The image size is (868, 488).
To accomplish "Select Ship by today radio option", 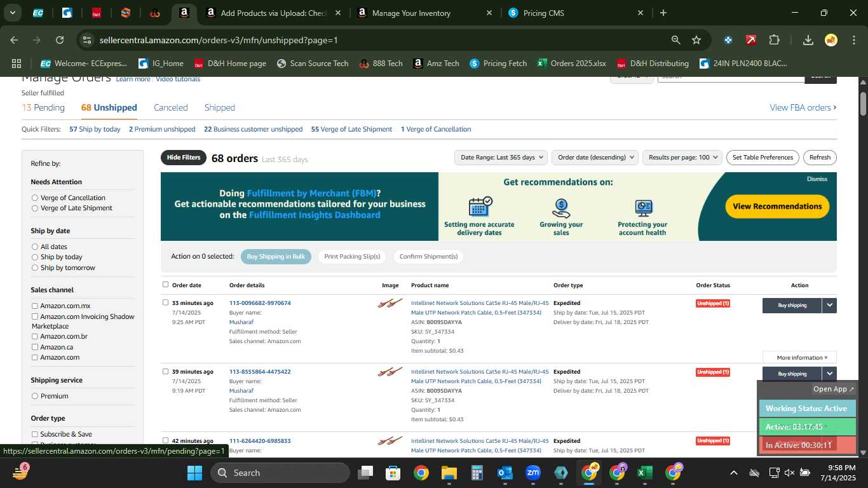I will [x=35, y=257].
